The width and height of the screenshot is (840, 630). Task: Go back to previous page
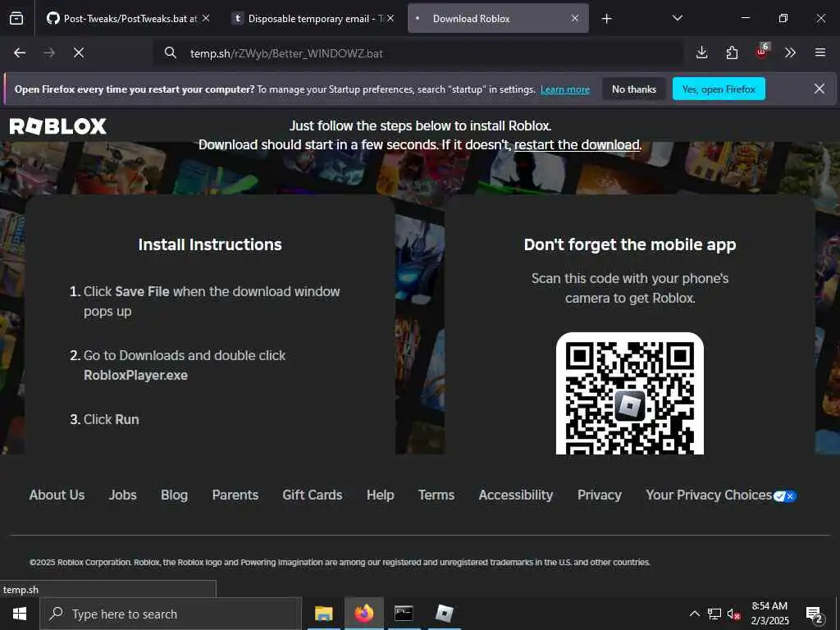(x=20, y=52)
